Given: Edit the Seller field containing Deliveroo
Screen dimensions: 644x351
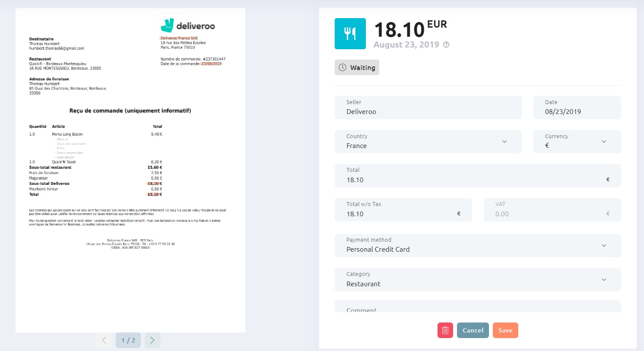Looking at the screenshot, I should [x=428, y=108].
